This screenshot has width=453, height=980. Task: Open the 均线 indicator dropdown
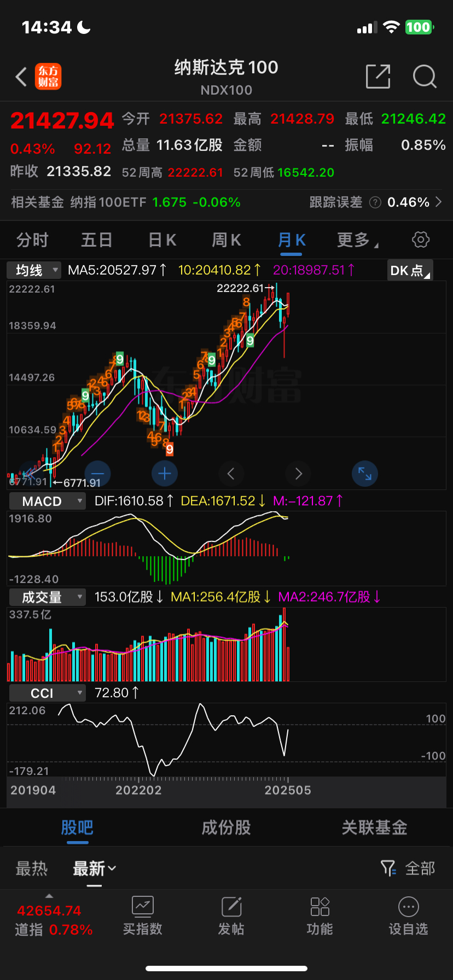(x=33, y=270)
